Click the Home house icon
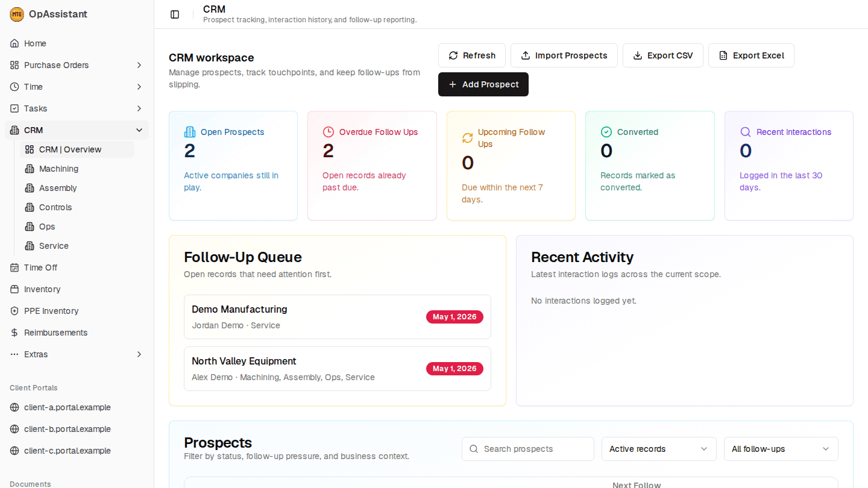Viewport: 868px width, 488px height. pyautogui.click(x=14, y=43)
